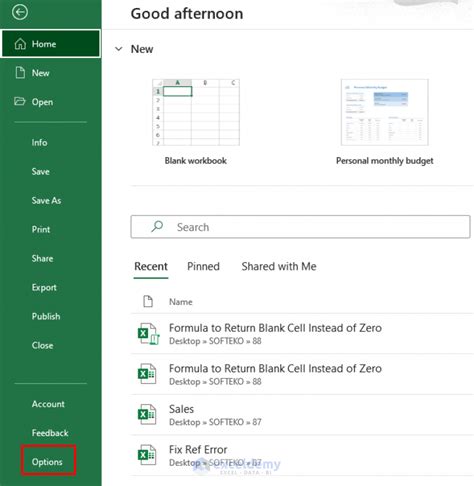Open the Account page
This screenshot has width=474, height=486.
[48, 404]
